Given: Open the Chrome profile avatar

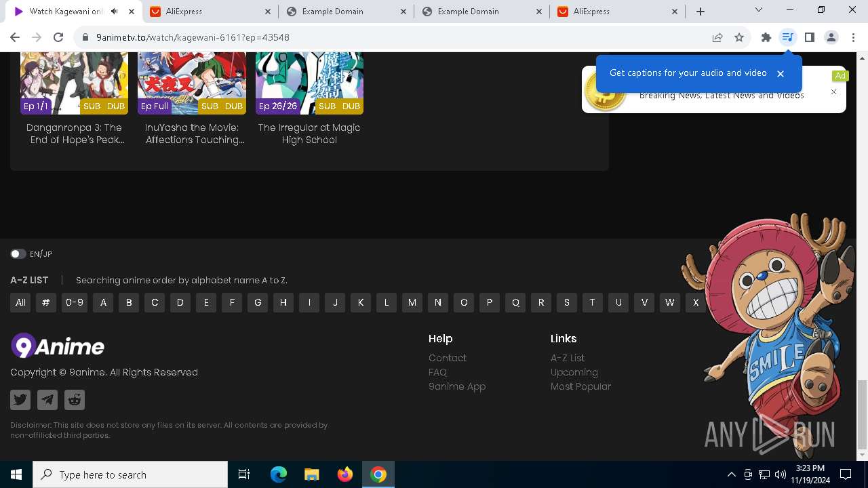Looking at the screenshot, I should click(831, 37).
